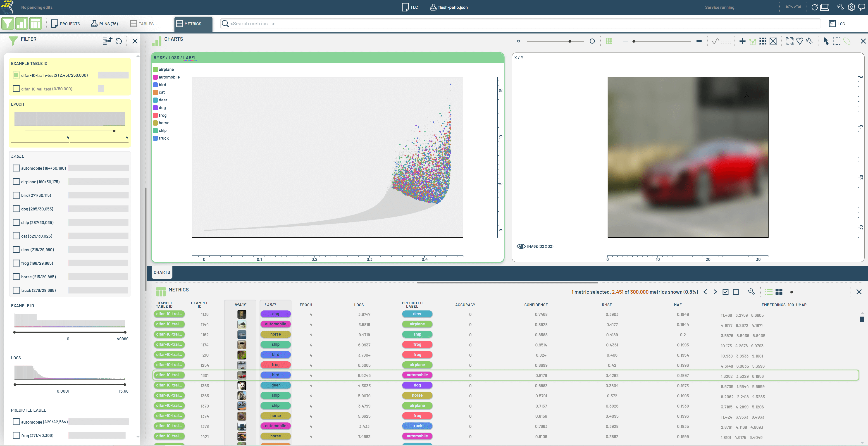Viewport: 868px width, 446px height.
Task: Check the frog predicted label checkbox
Action: point(16,435)
